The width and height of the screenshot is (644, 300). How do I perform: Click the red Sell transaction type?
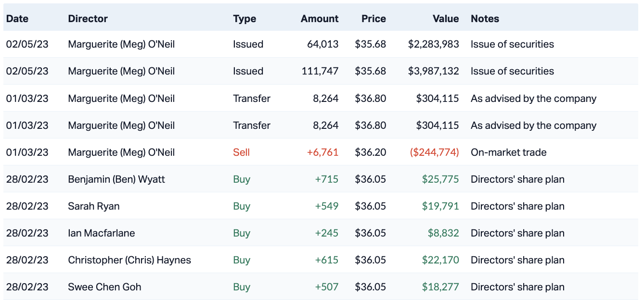pyautogui.click(x=242, y=152)
